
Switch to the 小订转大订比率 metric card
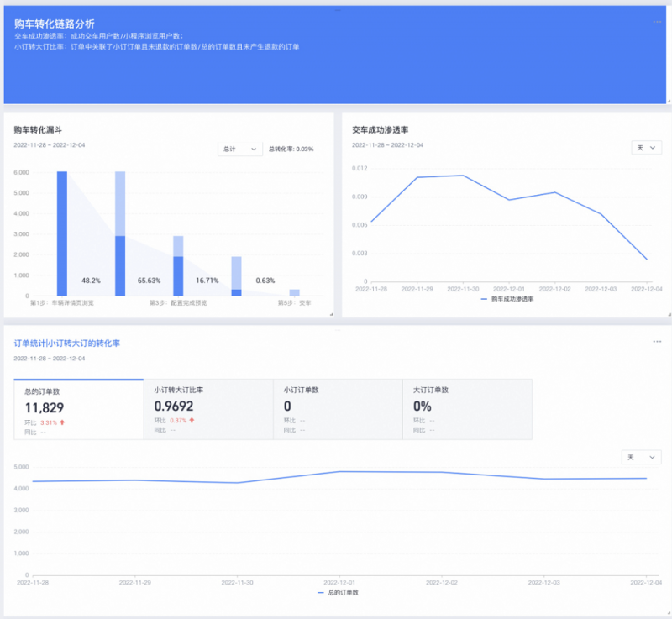[208, 403]
